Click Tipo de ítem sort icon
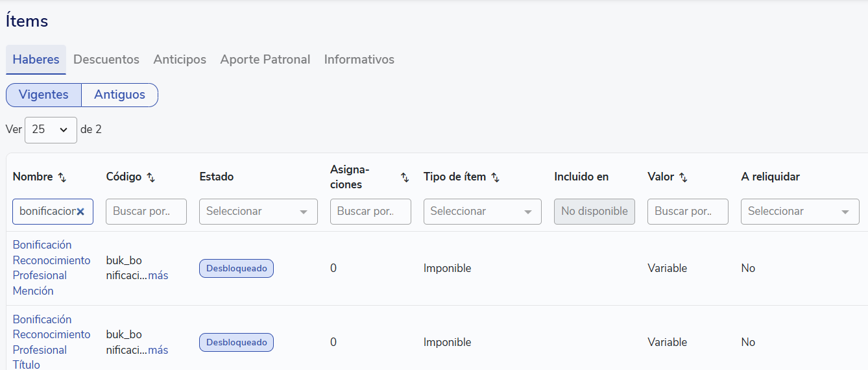The height and width of the screenshot is (370, 868). 495,177
